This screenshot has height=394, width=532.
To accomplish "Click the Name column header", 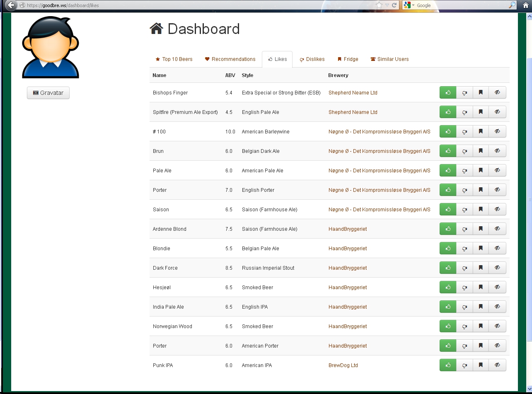I will pyautogui.click(x=160, y=75).
